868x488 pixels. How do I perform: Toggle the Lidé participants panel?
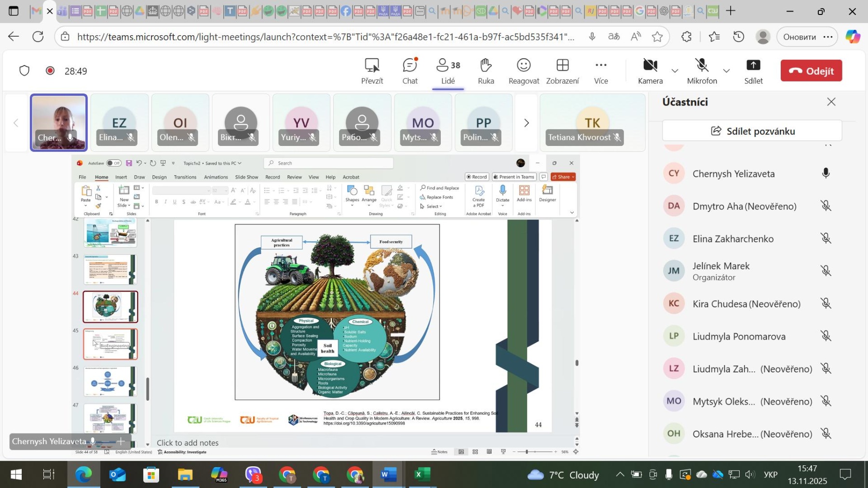tap(448, 70)
